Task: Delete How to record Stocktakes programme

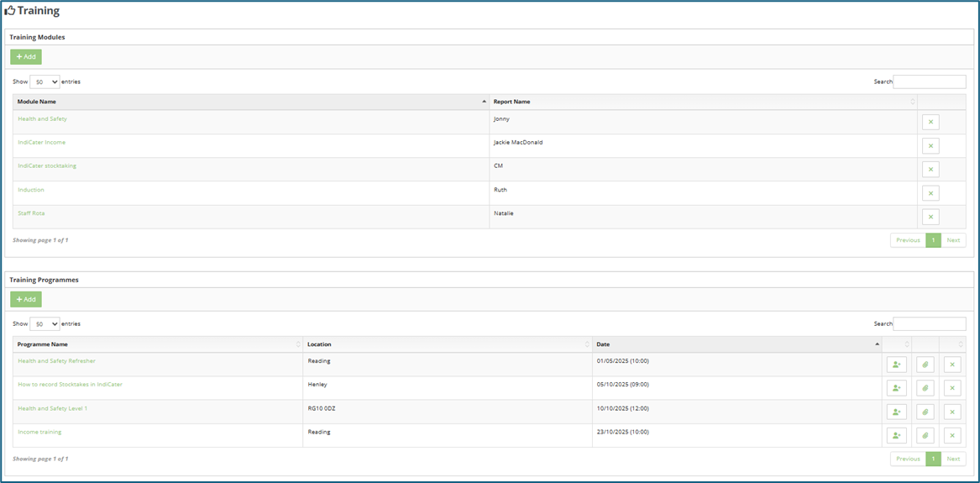Action: 952,388
